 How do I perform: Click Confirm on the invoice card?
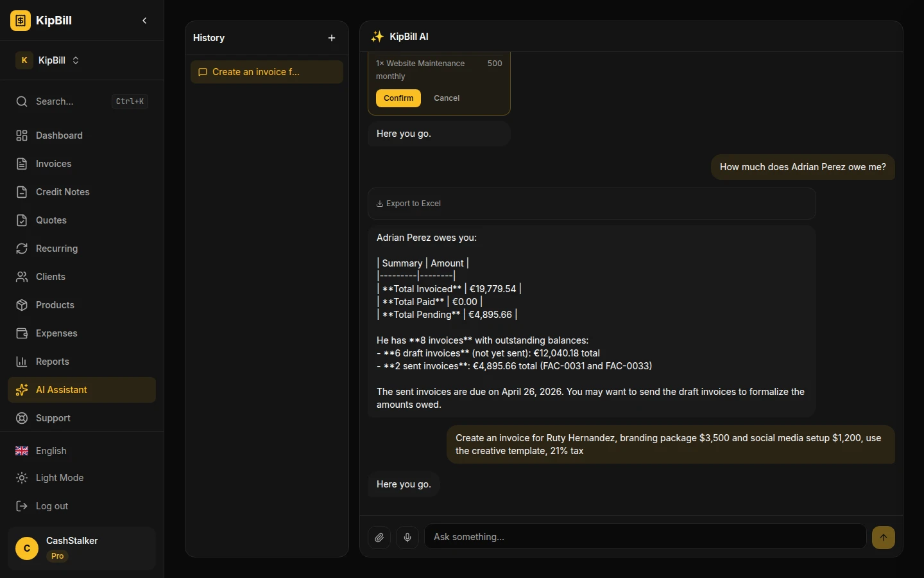click(x=398, y=98)
